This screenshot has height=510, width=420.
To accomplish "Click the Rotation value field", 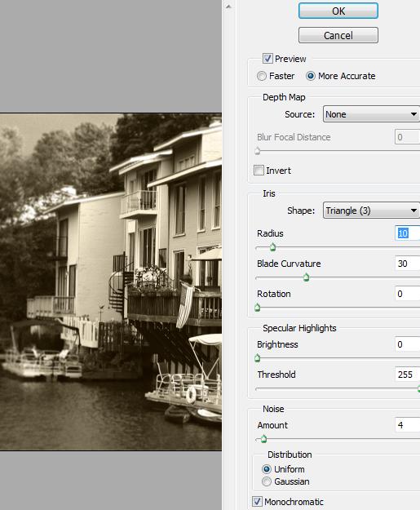I will pyautogui.click(x=407, y=294).
